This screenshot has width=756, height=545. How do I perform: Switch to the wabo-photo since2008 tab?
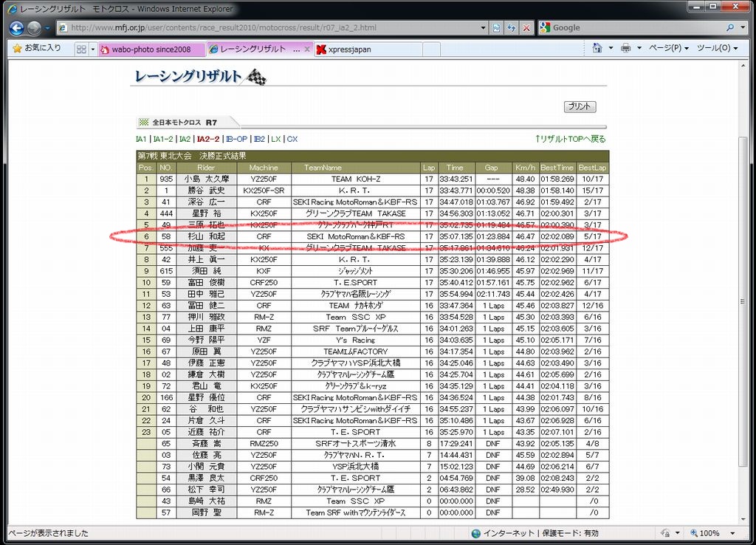click(x=151, y=49)
